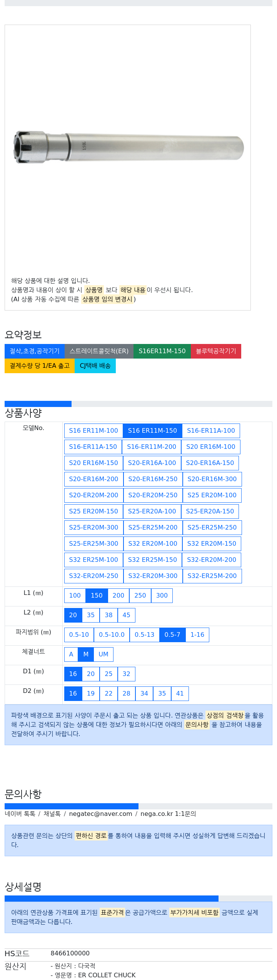
Task: Click the negatec@naver.com contact text
Action: [x=100, y=814]
